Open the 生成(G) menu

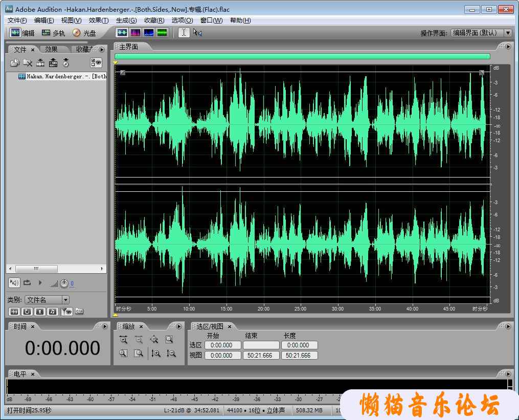pyautogui.click(x=126, y=20)
